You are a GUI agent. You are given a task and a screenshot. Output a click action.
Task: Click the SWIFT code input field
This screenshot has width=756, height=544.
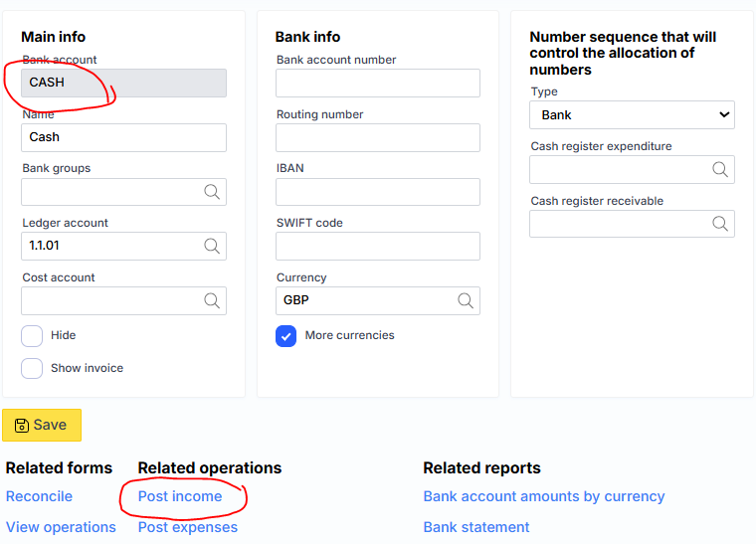point(378,246)
